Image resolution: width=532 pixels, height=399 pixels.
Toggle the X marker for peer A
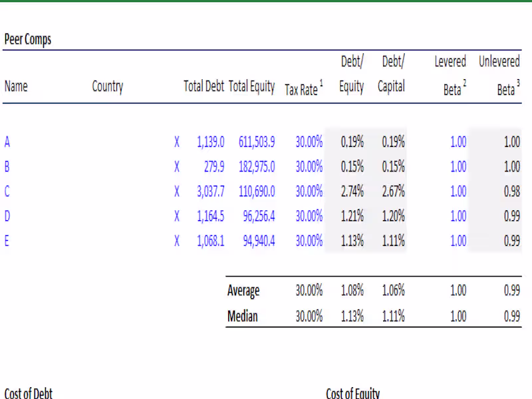tap(176, 142)
